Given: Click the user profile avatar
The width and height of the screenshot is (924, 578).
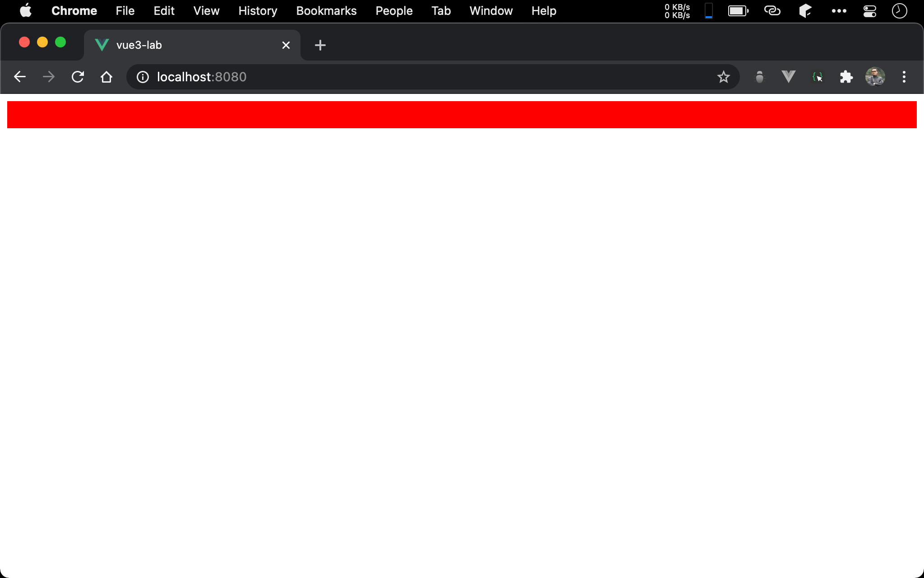Looking at the screenshot, I should tap(875, 77).
